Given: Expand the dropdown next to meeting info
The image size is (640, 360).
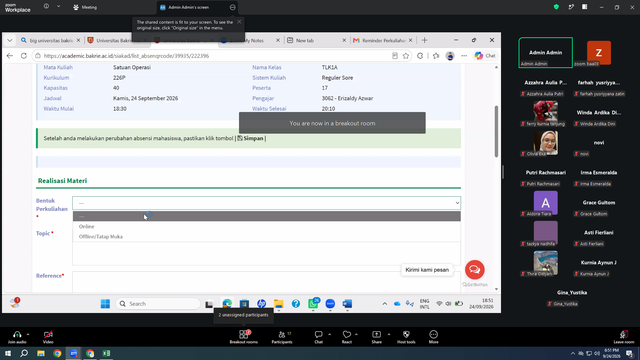Looking at the screenshot, I should pos(58,7).
